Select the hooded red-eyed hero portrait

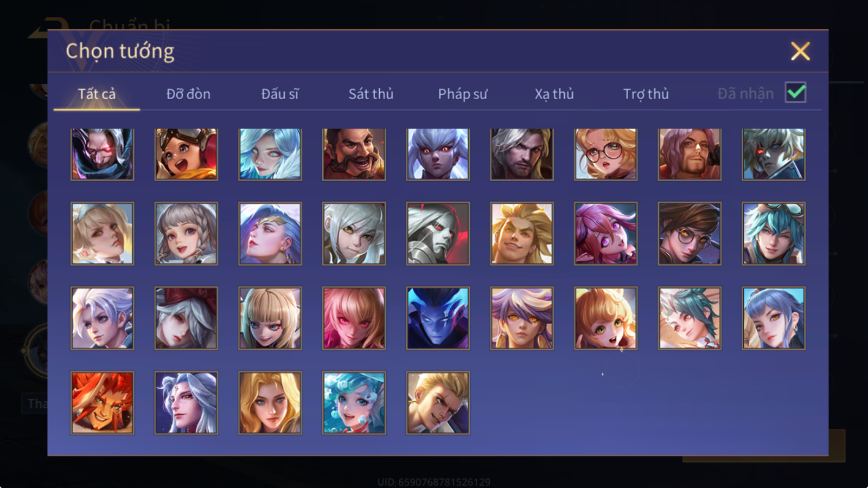point(102,155)
